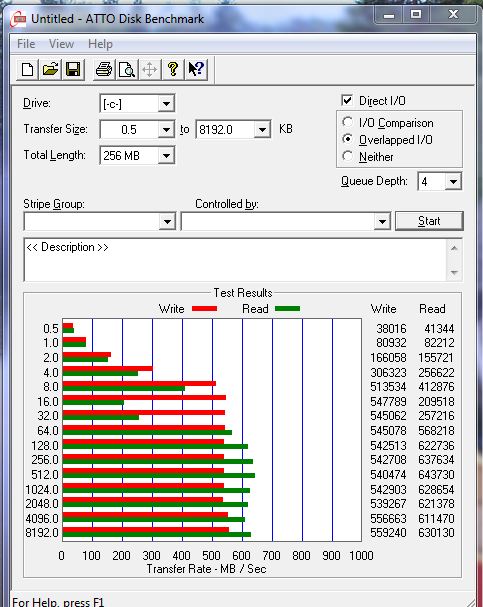This screenshot has height=607, width=483.
Task: Open the File menu
Action: point(26,44)
